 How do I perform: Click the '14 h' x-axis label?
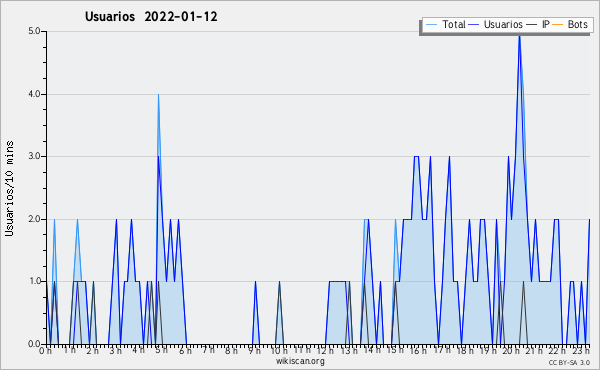point(372,350)
